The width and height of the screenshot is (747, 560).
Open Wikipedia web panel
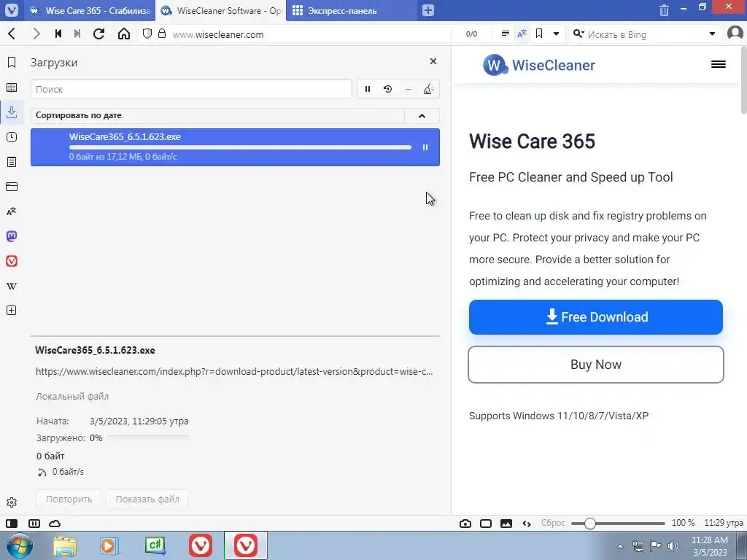(x=12, y=286)
